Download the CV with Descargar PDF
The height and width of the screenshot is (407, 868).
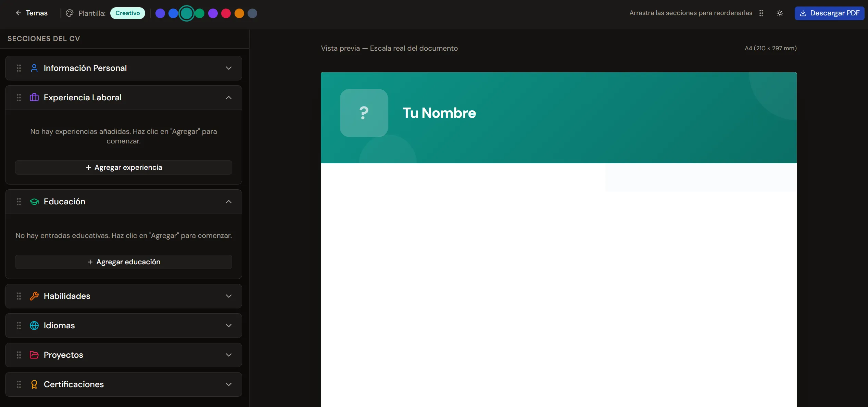(829, 13)
